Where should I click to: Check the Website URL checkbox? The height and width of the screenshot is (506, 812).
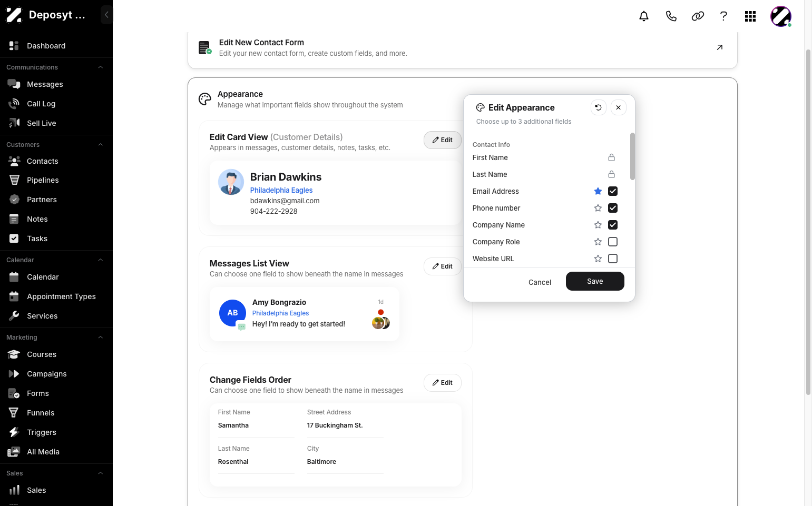pyautogui.click(x=613, y=259)
